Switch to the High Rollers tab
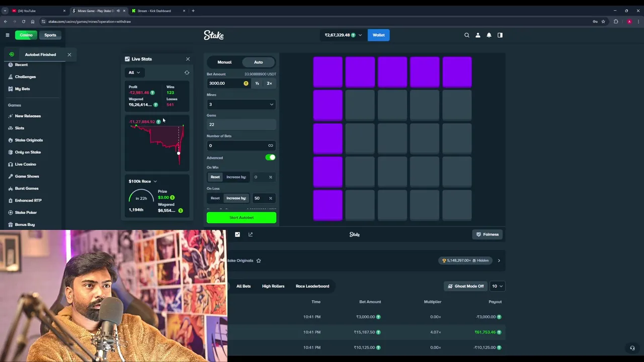Screen dimensions: 644x362 point(273,286)
